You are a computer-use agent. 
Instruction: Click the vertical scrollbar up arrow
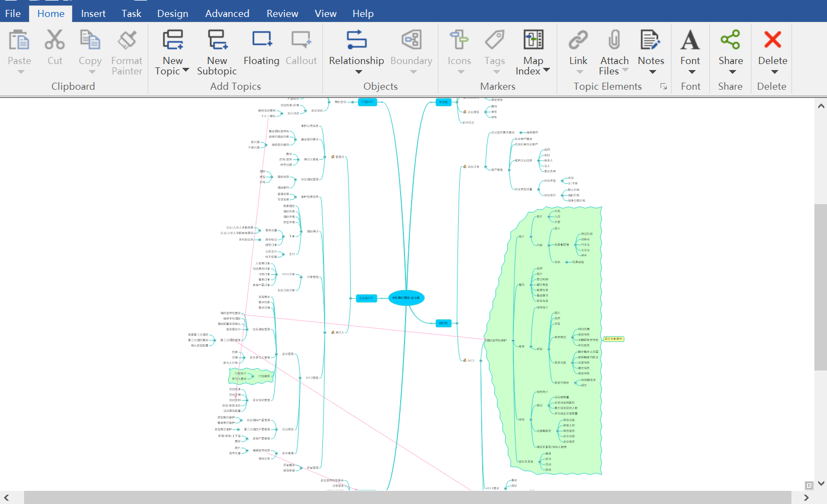[x=820, y=106]
